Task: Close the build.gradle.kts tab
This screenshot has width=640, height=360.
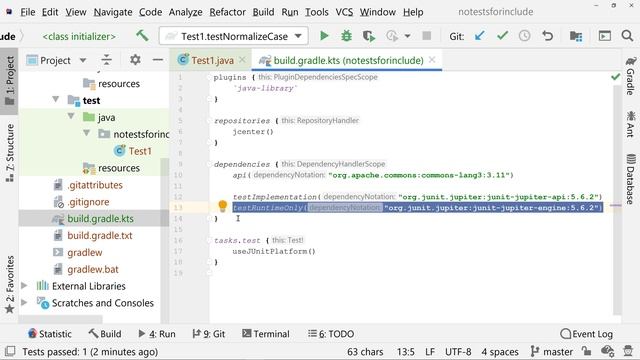Action: 432,60
